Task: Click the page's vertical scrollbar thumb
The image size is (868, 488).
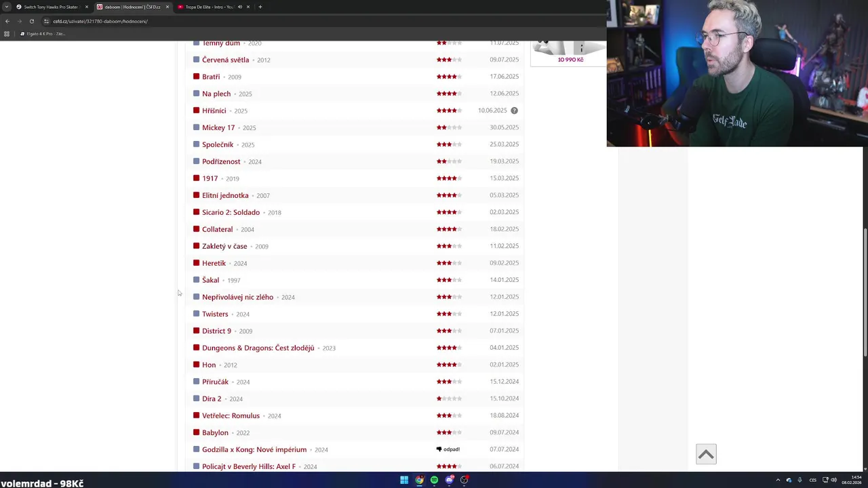Action: [865, 291]
